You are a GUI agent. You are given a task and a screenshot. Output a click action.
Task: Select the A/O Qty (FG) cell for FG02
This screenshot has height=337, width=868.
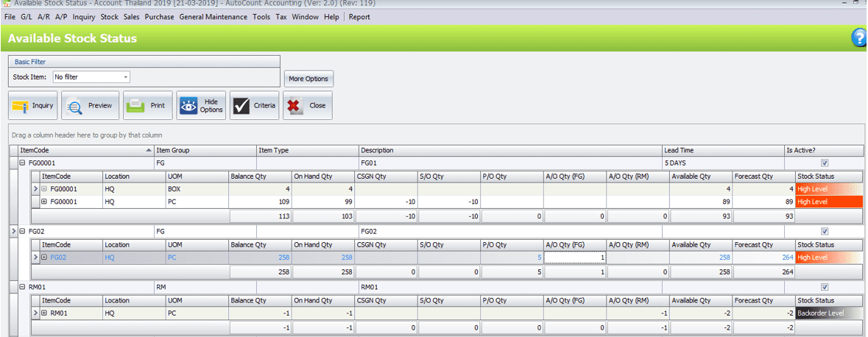(x=574, y=258)
